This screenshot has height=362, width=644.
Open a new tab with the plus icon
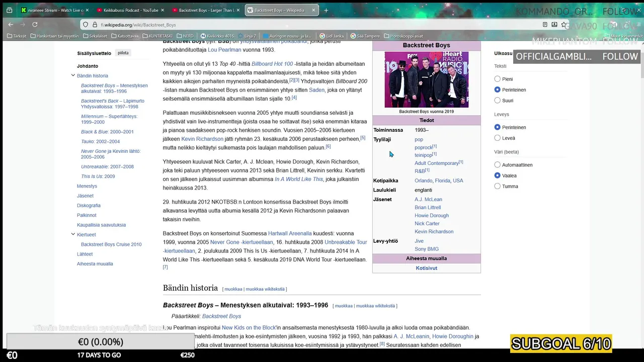pos(326,10)
